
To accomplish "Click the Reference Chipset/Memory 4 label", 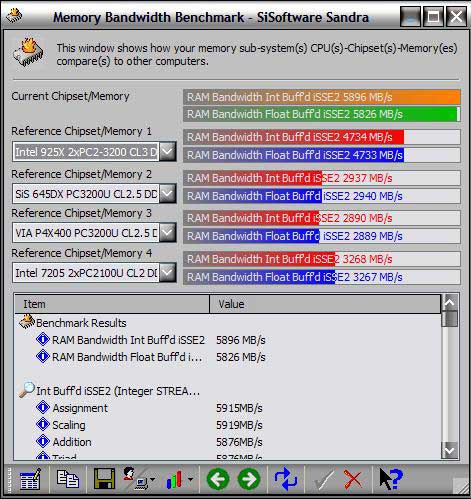I will click(81, 253).
